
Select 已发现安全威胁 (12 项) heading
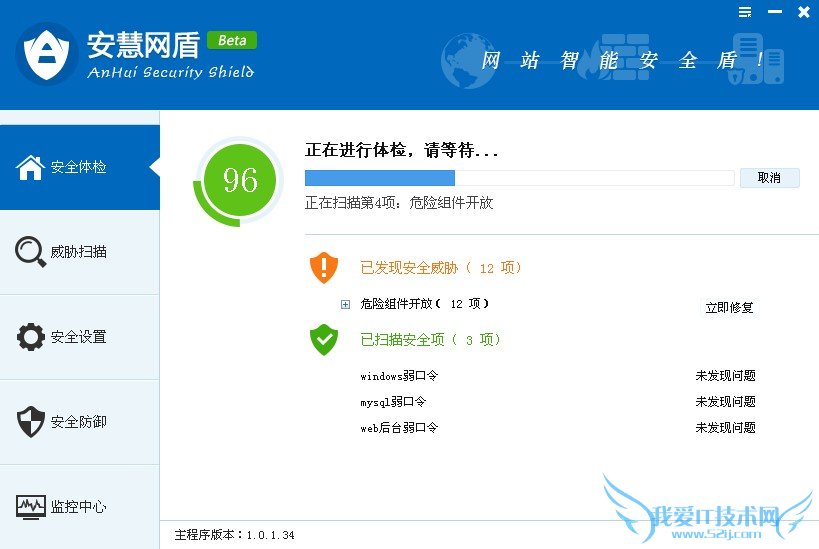point(440,268)
